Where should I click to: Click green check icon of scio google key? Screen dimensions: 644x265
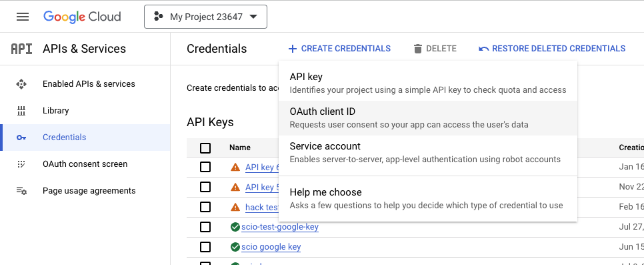(x=235, y=247)
